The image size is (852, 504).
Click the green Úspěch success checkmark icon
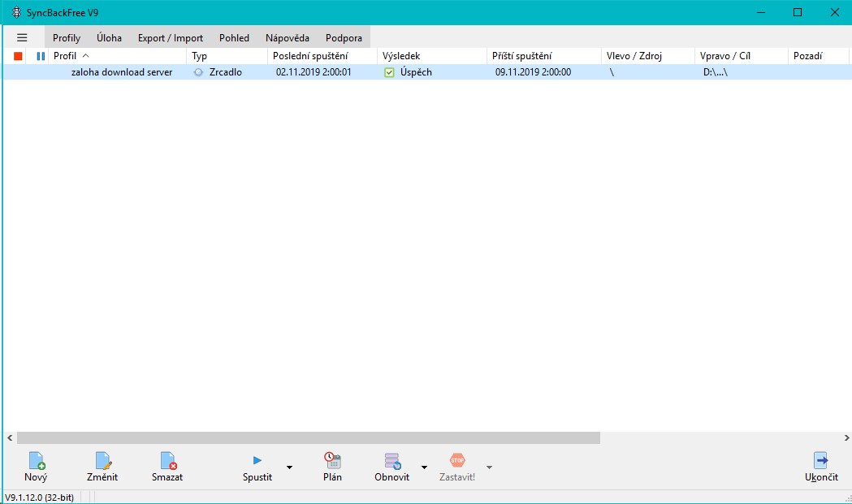coord(389,72)
